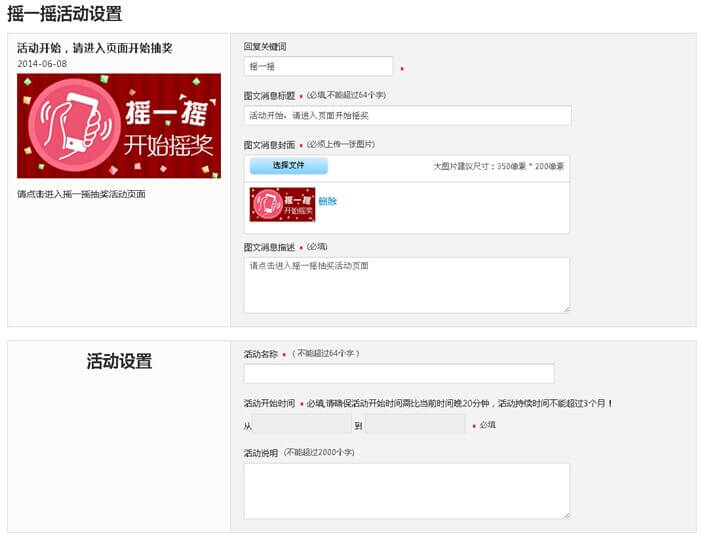
Task: Click preview text 请点击进入摇一摇抽奖活动页面
Action: point(81,194)
